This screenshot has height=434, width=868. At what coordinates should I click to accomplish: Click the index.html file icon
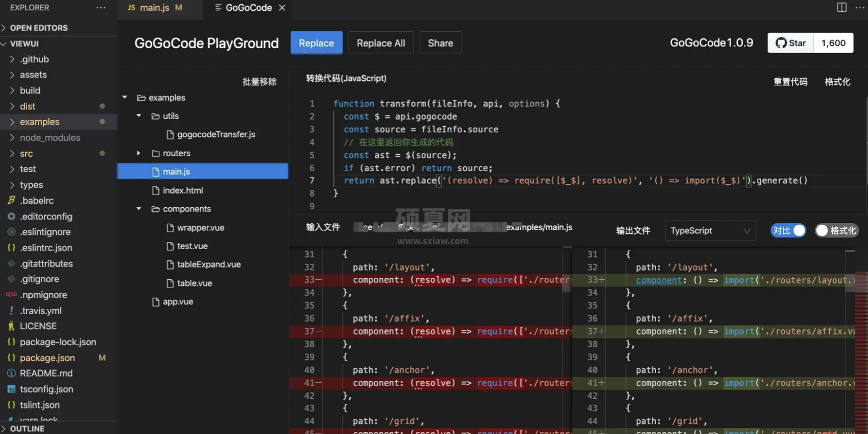156,190
